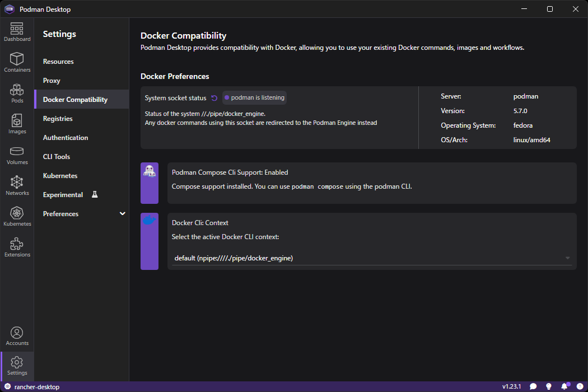Minimize the Podman Desktop window
This screenshot has width=588, height=392.
524,9
